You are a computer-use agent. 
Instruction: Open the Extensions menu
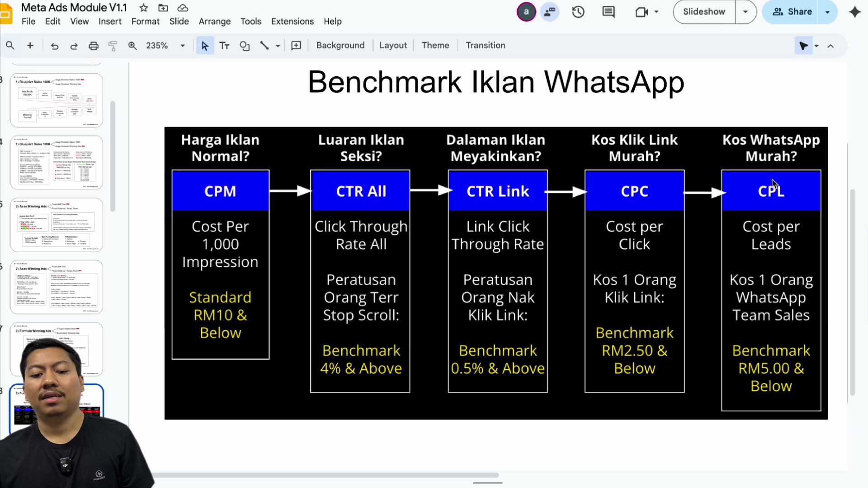tap(292, 21)
